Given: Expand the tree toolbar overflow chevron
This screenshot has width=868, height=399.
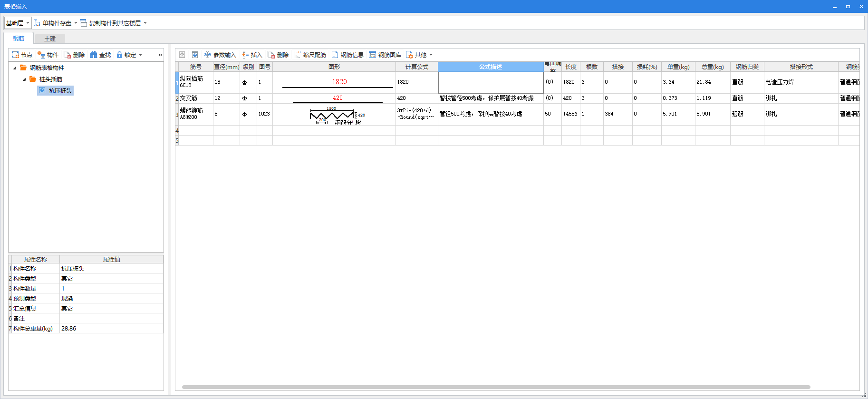Looking at the screenshot, I should (x=160, y=55).
